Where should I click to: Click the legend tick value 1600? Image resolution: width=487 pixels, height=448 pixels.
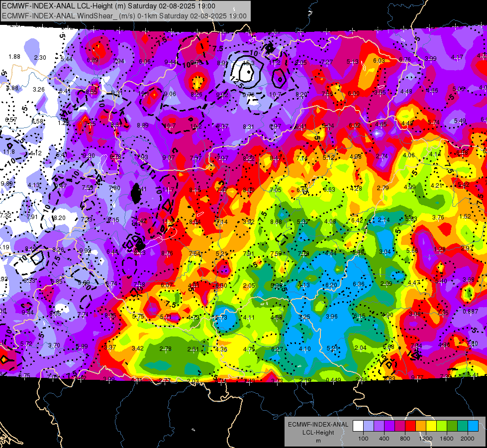[x=447, y=439]
